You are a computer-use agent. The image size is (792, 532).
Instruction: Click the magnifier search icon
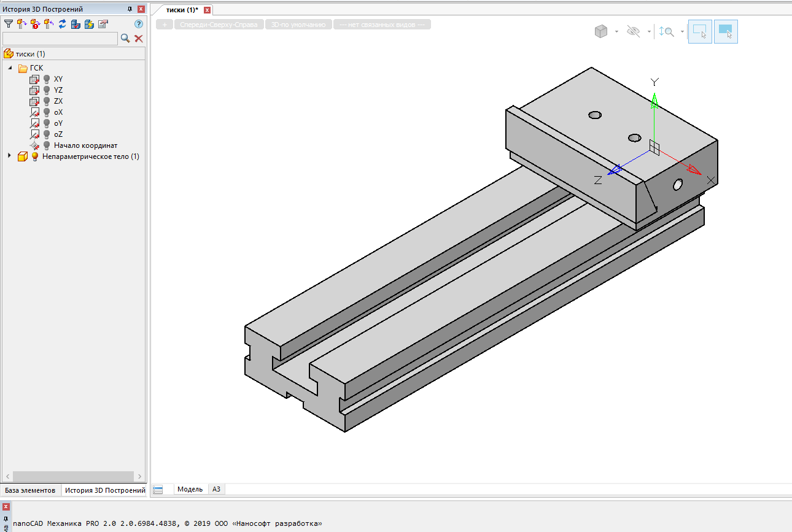click(x=125, y=39)
